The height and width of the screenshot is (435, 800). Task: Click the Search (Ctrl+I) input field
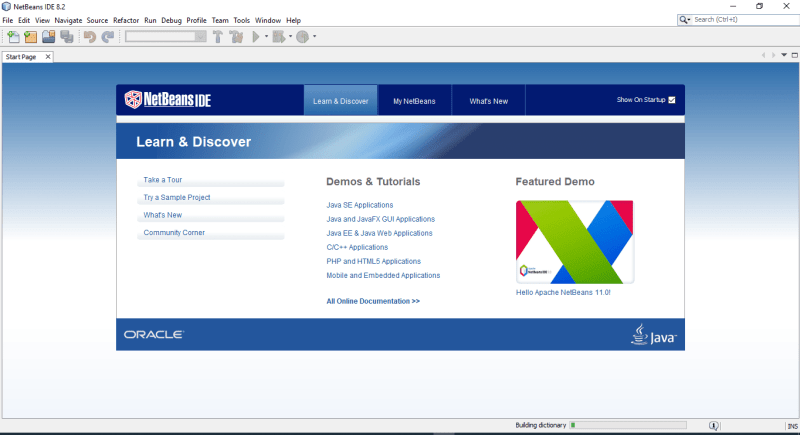pos(745,19)
